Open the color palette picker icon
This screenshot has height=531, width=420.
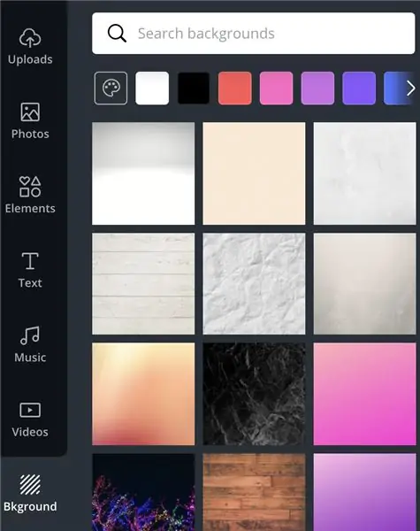111,88
